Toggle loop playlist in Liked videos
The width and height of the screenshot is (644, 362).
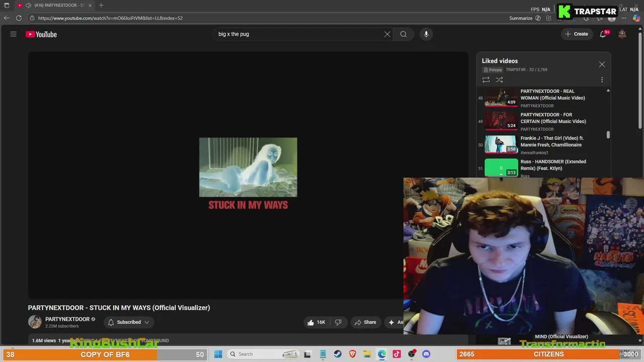coord(486,80)
